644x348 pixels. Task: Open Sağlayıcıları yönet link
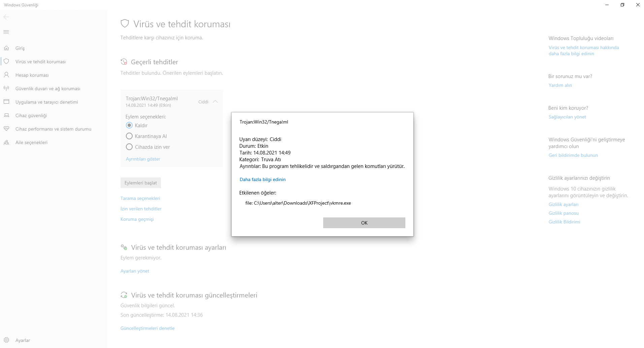click(x=567, y=117)
